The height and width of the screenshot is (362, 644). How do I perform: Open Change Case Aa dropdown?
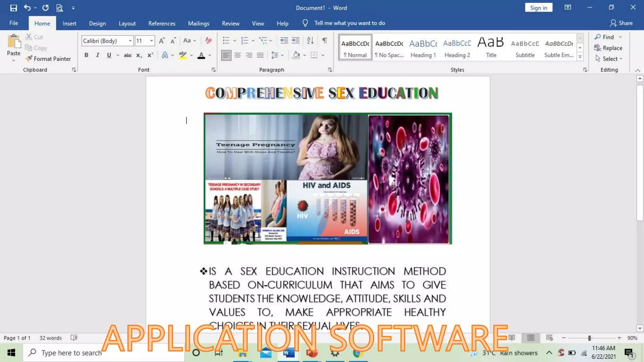click(190, 41)
